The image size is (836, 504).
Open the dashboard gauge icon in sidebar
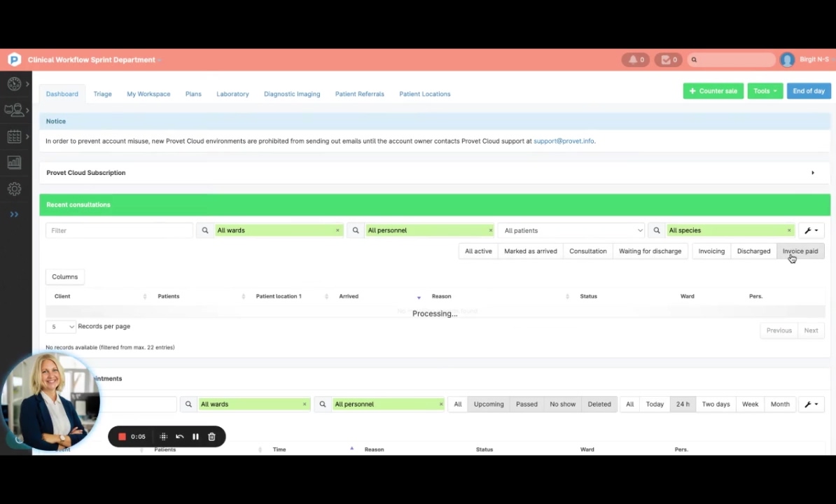click(x=14, y=85)
